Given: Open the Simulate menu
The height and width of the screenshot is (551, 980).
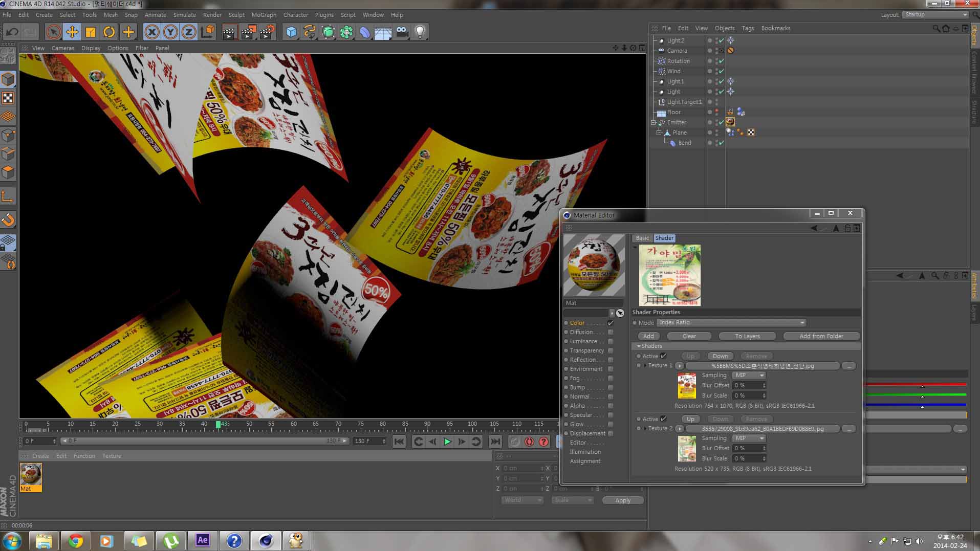Looking at the screenshot, I should pyautogui.click(x=185, y=15).
